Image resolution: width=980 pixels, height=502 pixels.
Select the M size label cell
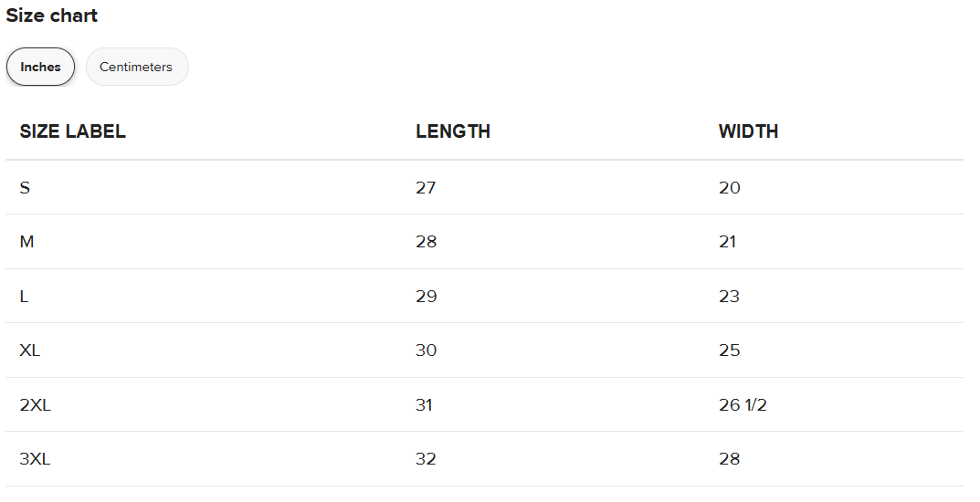coord(26,242)
